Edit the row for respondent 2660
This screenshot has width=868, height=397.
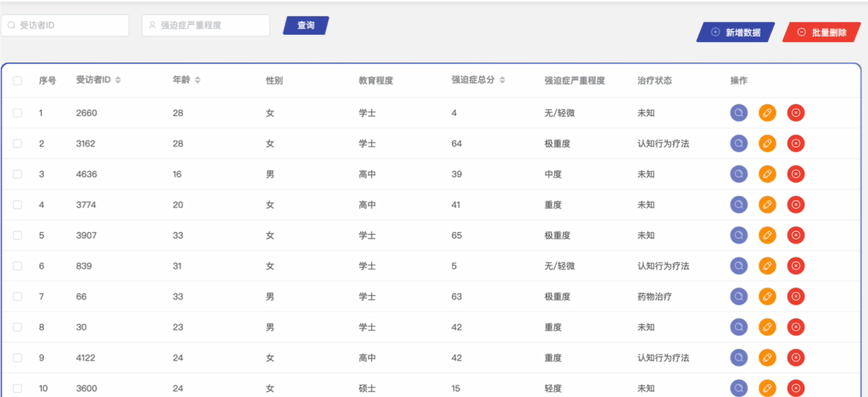pyautogui.click(x=768, y=113)
